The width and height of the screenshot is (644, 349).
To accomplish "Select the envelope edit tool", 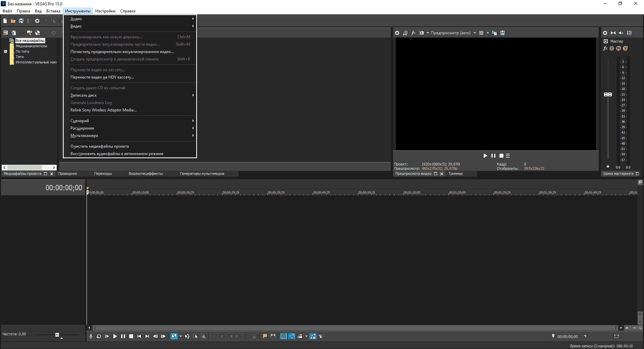I will tap(187, 336).
